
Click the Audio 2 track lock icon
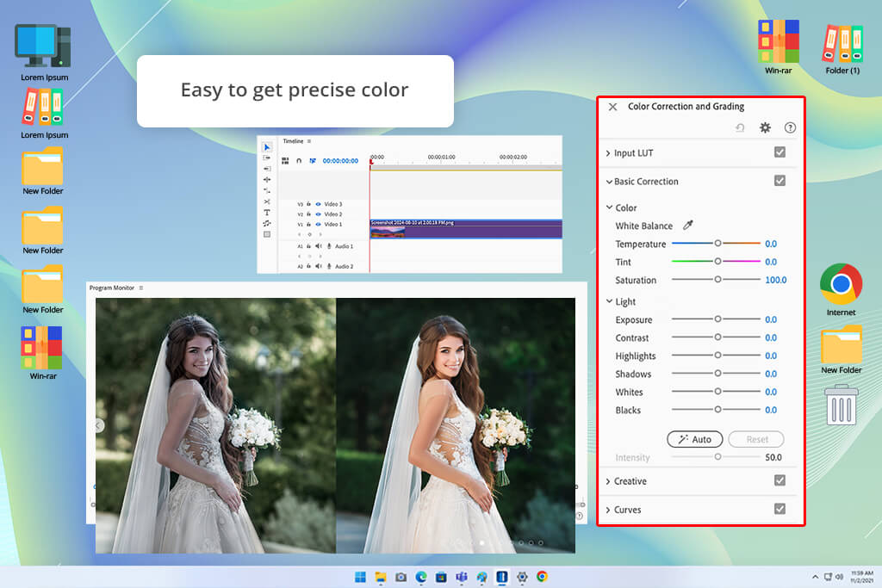point(309,266)
